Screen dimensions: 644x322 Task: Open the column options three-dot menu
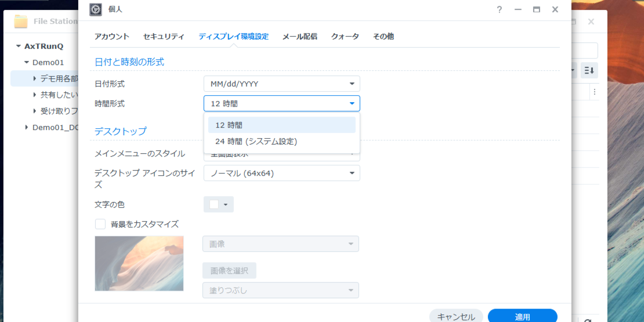(x=594, y=92)
